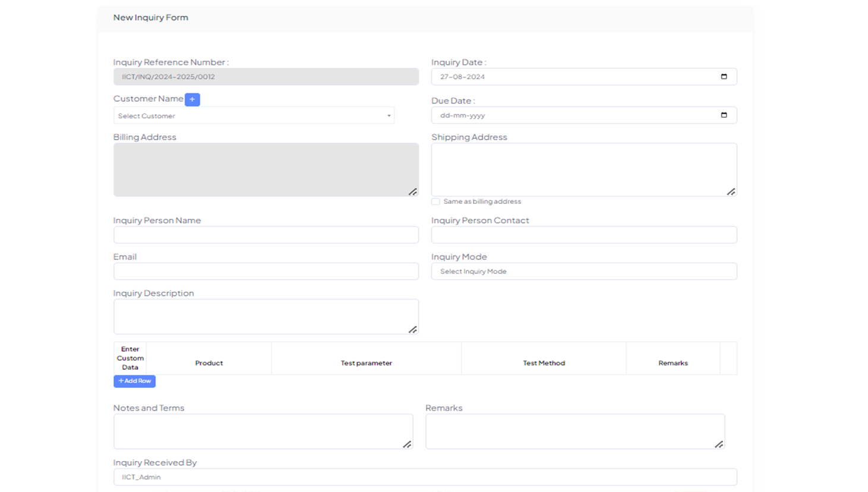The height and width of the screenshot is (492, 868).
Task: Open the Inquiry Date calendar picker icon
Action: (724, 77)
